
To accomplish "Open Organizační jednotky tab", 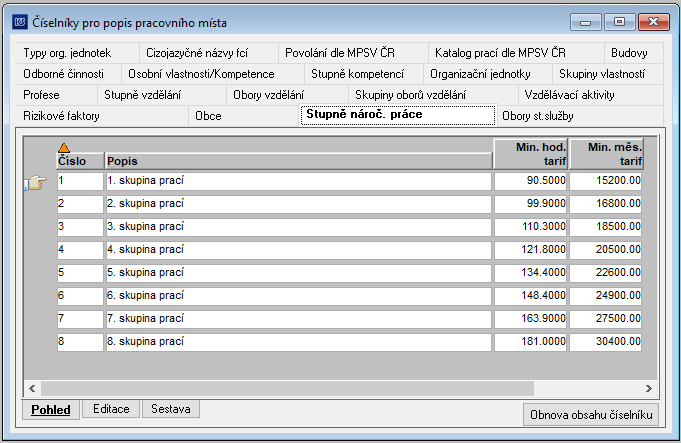I will tap(488, 74).
